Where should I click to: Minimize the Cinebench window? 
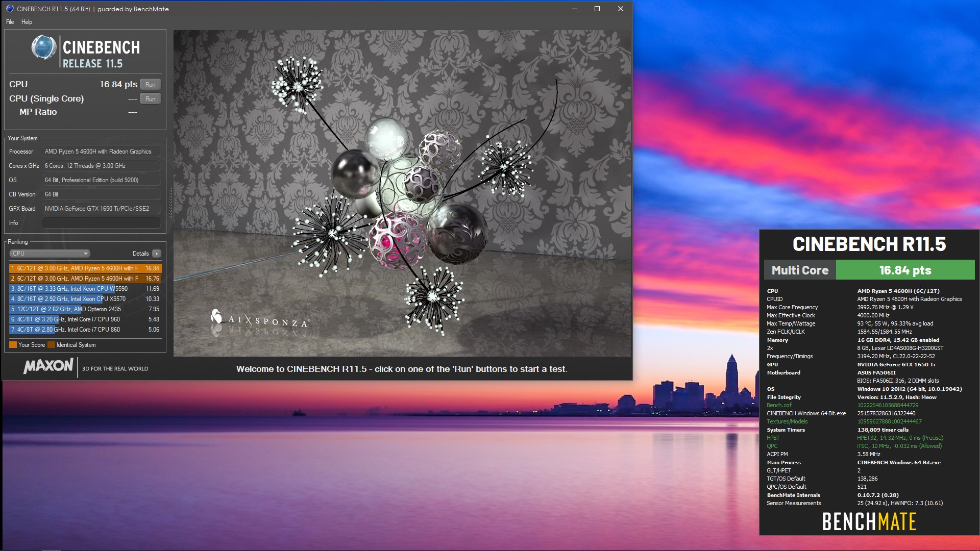pyautogui.click(x=574, y=9)
